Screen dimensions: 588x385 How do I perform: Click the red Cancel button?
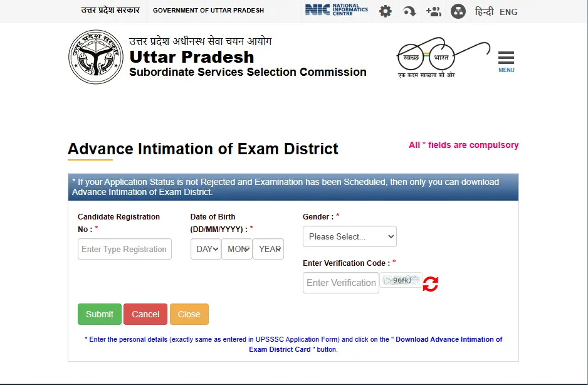[x=145, y=314]
